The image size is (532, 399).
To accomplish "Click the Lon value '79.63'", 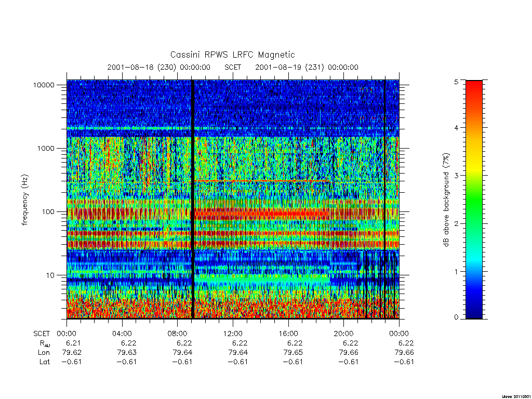I will pos(127,353).
